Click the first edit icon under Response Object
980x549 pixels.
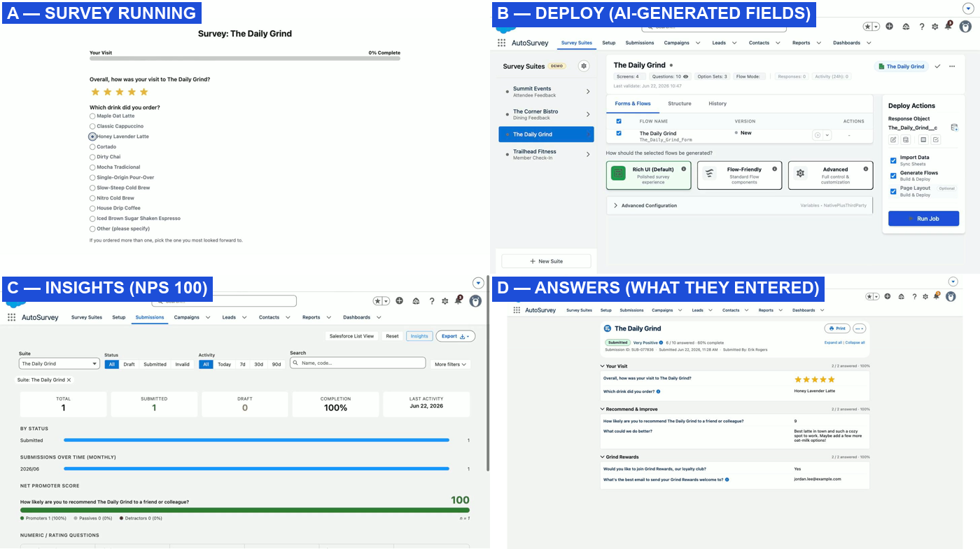[x=893, y=140]
